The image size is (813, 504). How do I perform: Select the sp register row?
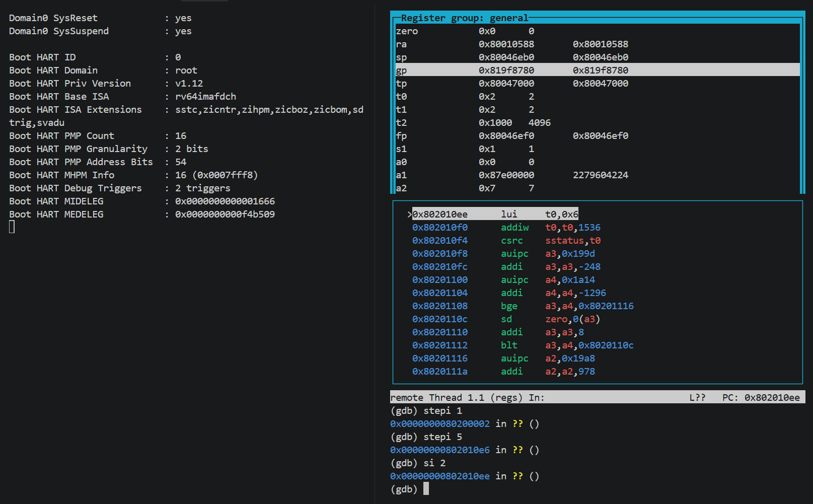[598, 57]
